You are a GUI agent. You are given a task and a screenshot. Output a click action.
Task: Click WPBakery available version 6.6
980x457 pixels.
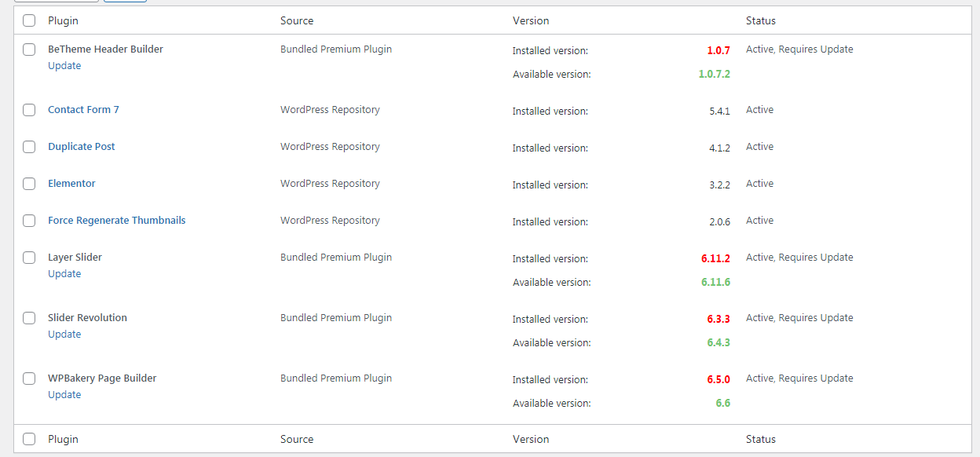click(x=723, y=403)
